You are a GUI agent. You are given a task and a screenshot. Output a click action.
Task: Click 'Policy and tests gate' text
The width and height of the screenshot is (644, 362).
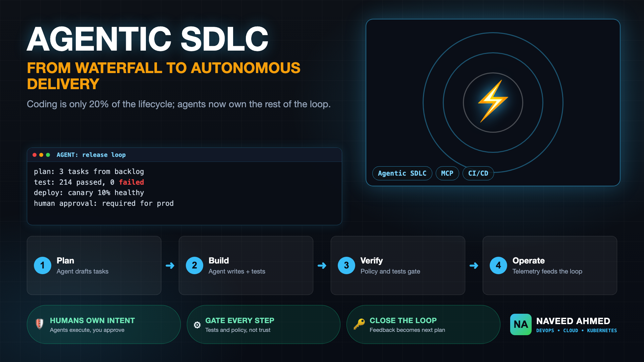click(390, 271)
